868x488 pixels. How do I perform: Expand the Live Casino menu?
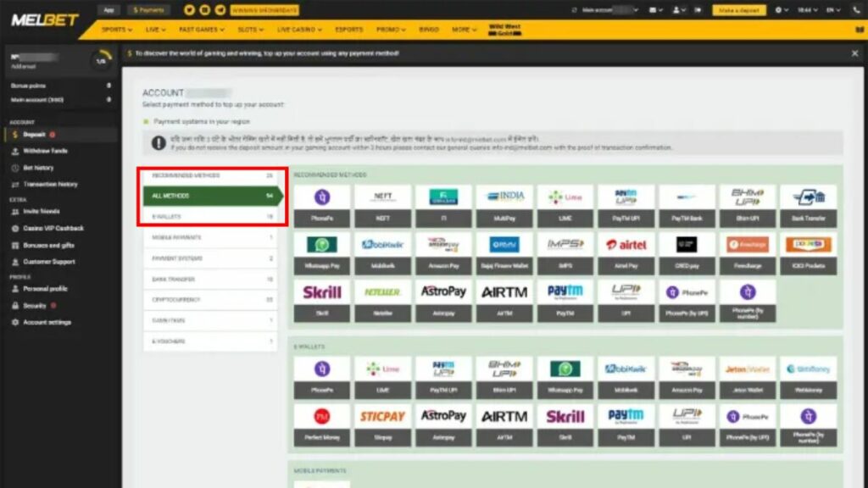(x=299, y=30)
